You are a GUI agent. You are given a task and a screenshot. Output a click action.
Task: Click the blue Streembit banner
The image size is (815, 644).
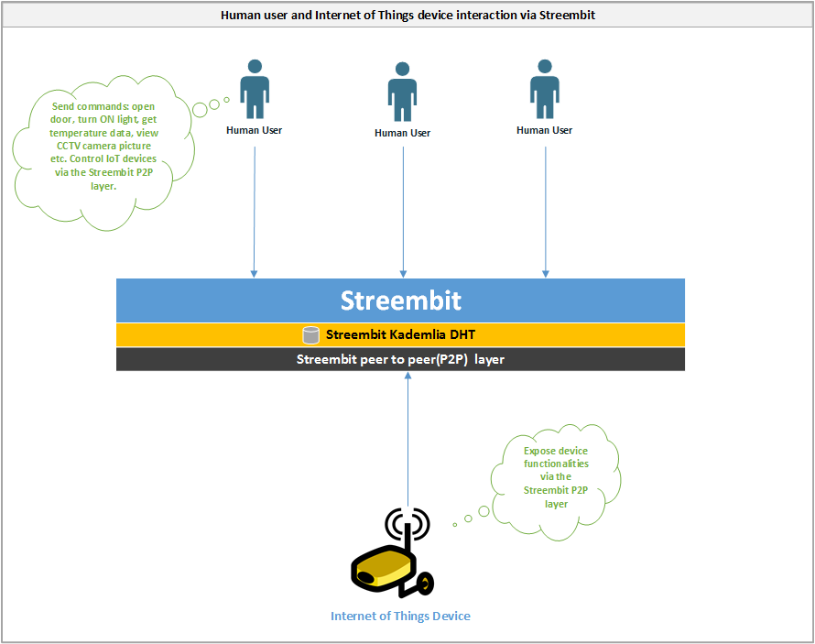tap(400, 300)
